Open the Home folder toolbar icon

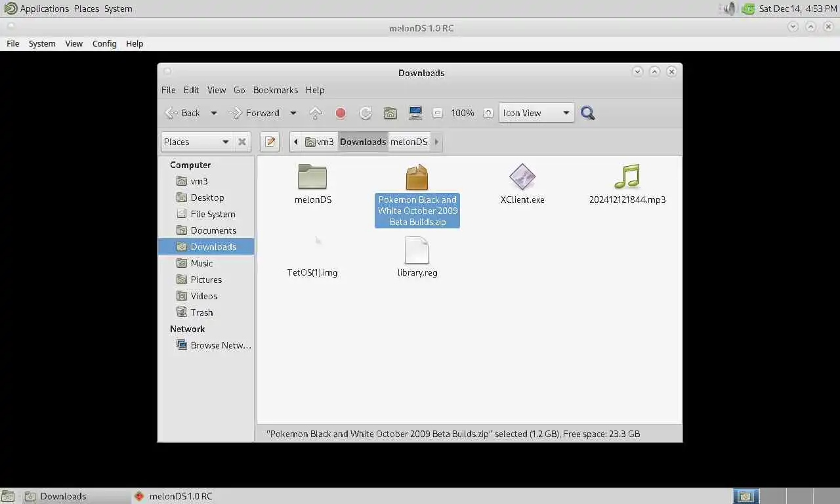(x=390, y=113)
